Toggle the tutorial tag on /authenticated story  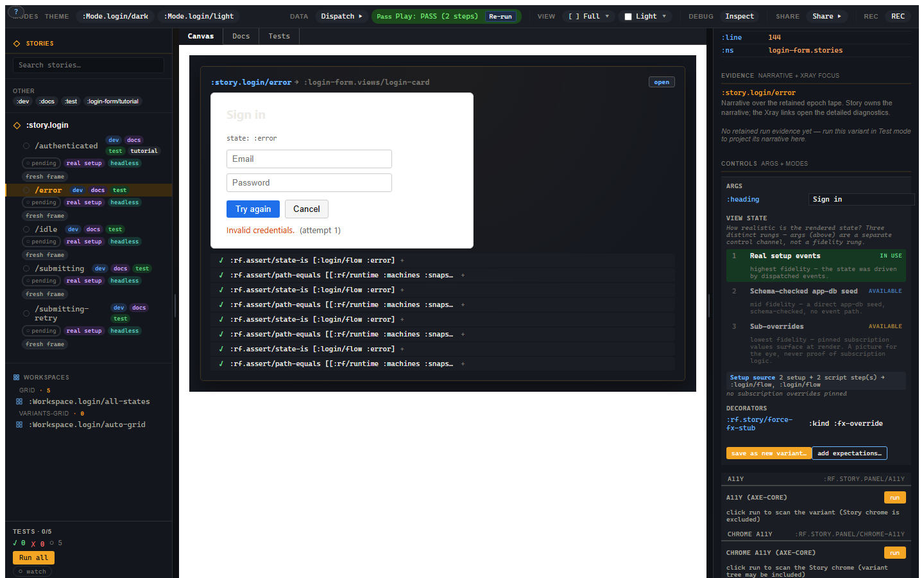point(144,151)
